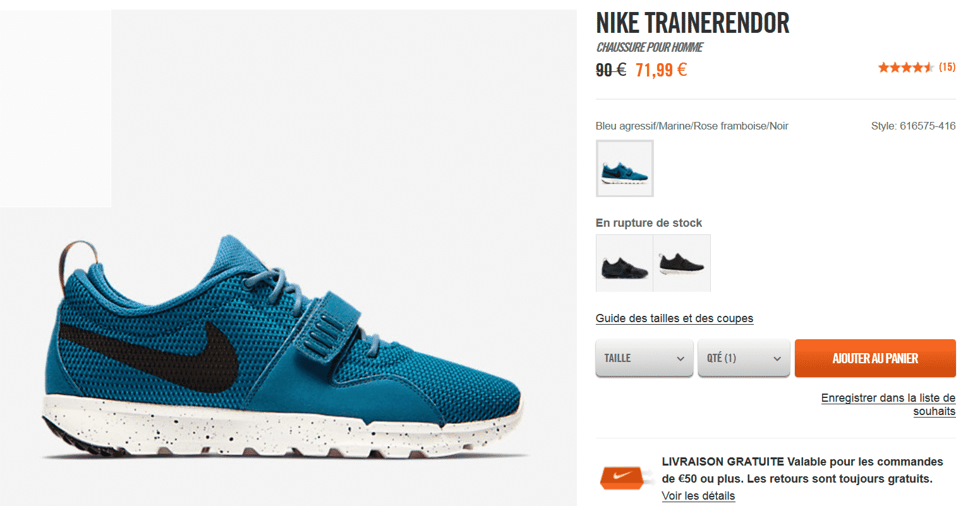Click the sale price 71,99 €
Viewport: 980px width, 506px height.
[x=661, y=69]
